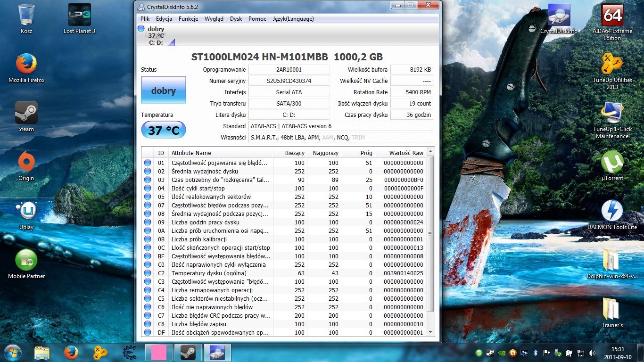Viewport: 644px width, 362px height.
Task: Click the Bluetooth icon in the system tray
Action: pos(535,353)
